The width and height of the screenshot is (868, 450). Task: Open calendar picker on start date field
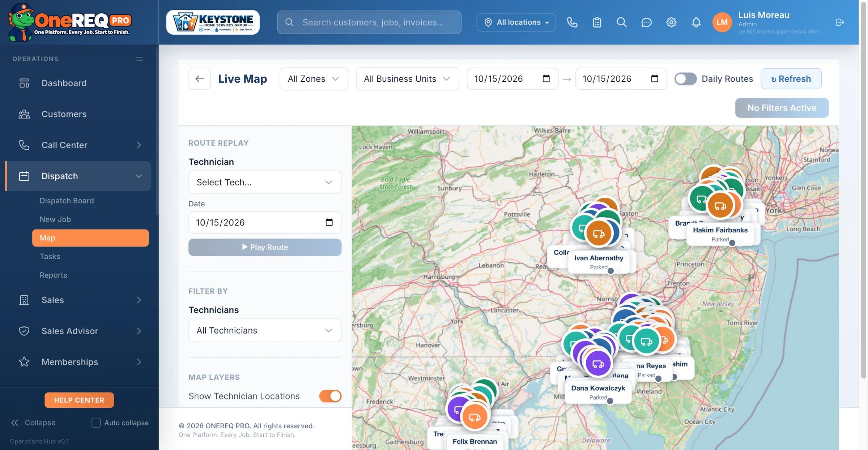(x=546, y=78)
